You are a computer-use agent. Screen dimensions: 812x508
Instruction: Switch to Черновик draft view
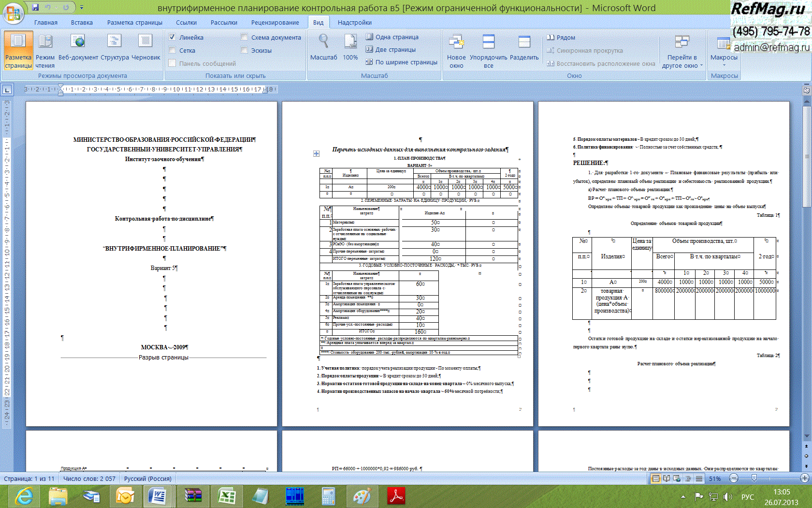(x=145, y=42)
